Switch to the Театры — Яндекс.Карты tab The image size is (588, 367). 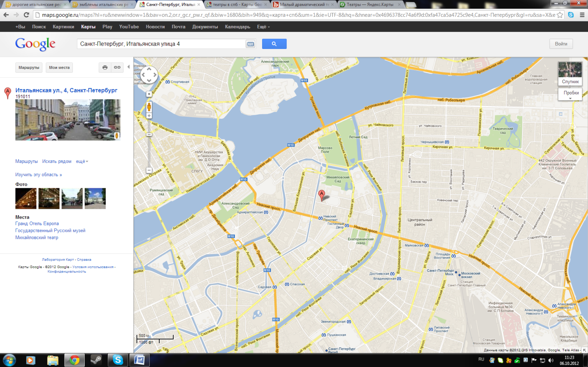(x=370, y=5)
